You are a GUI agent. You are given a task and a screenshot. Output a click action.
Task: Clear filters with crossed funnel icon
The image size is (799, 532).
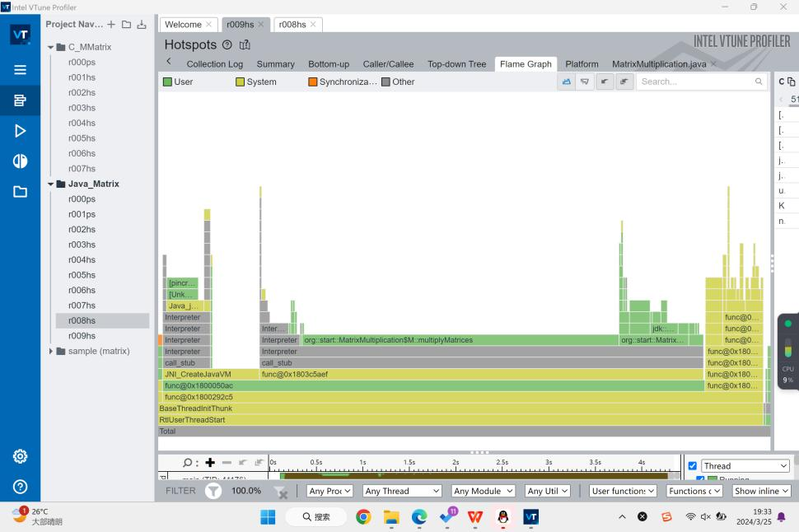click(x=281, y=492)
